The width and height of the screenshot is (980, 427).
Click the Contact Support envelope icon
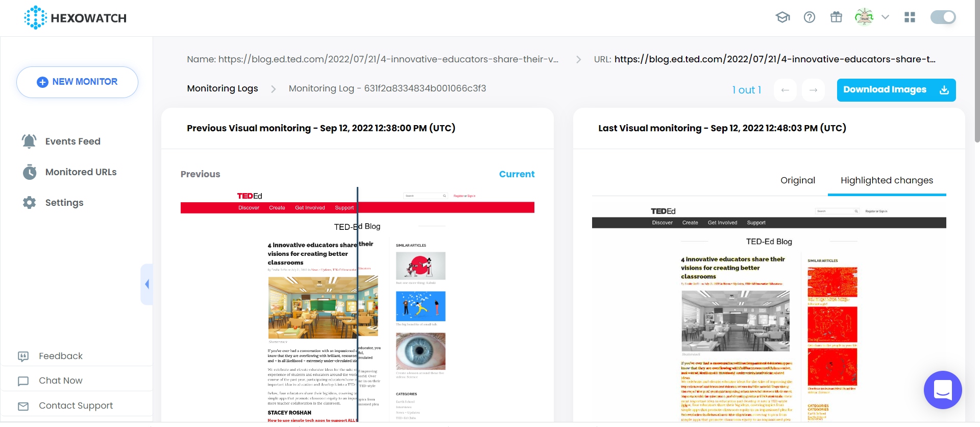point(23,406)
